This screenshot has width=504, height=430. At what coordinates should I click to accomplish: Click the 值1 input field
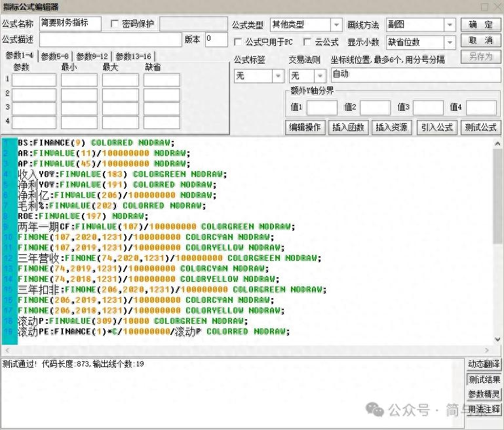[x=322, y=107]
